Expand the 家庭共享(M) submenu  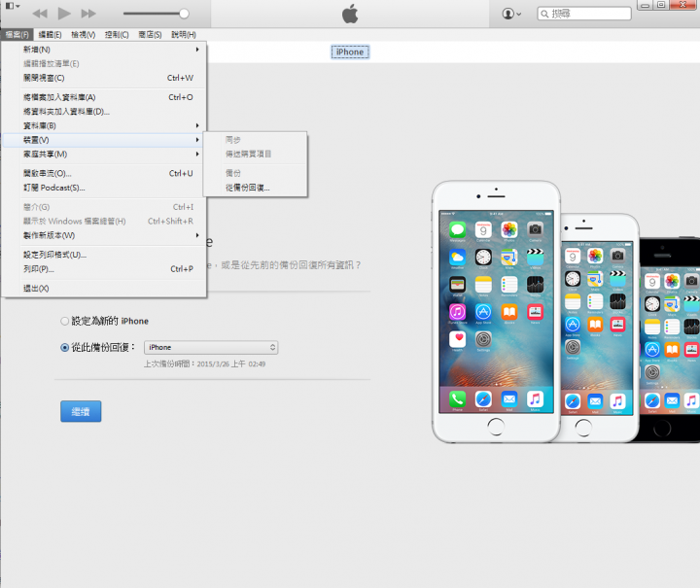[x=104, y=154]
